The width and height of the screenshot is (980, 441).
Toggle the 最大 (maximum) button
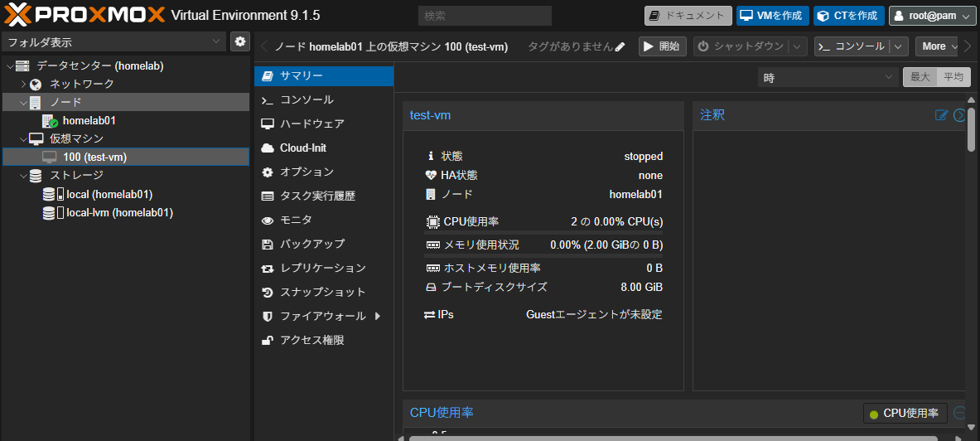click(920, 78)
